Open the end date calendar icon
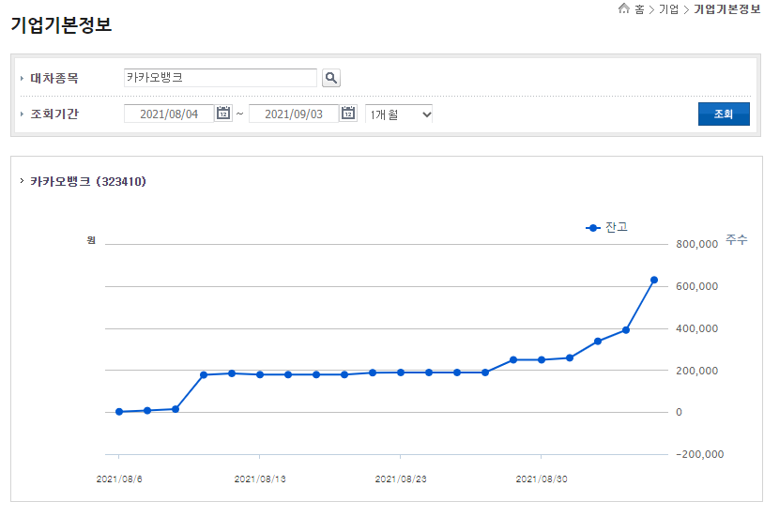Viewport: 764px width, 532px height. click(348, 114)
